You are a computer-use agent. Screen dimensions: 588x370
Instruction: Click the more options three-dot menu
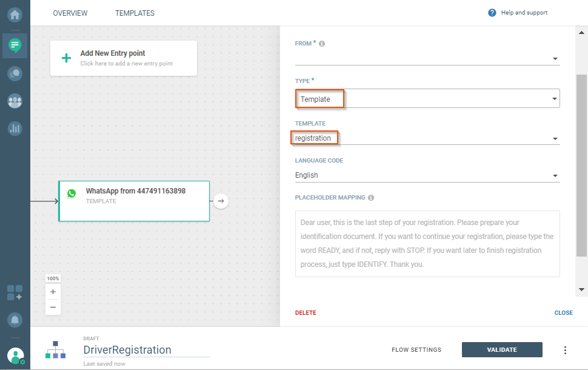(565, 350)
